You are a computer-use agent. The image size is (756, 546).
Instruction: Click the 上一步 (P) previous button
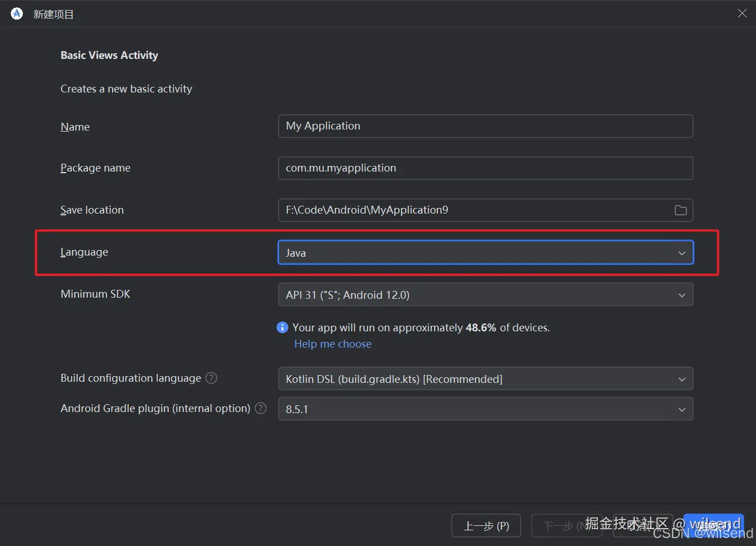(x=486, y=526)
